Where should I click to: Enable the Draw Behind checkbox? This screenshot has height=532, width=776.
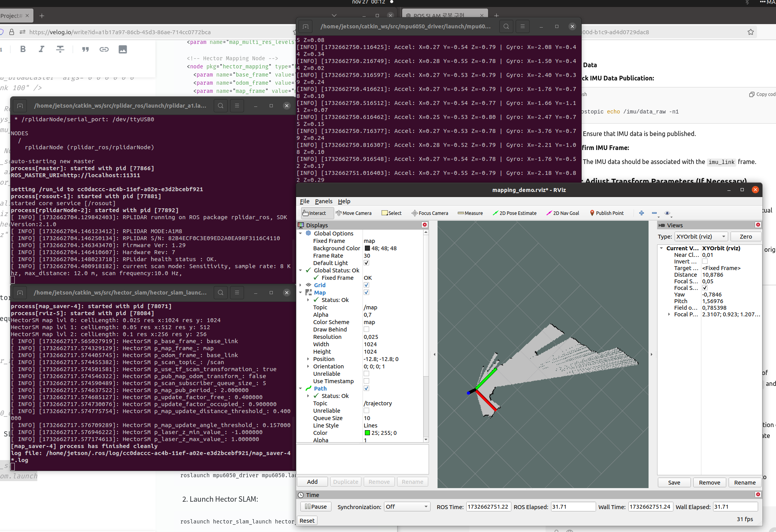366,330
